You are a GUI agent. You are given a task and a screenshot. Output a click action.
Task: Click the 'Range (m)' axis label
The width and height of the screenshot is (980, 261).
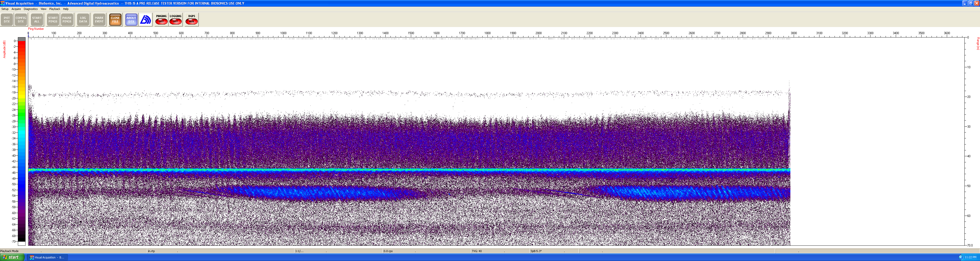978,43
